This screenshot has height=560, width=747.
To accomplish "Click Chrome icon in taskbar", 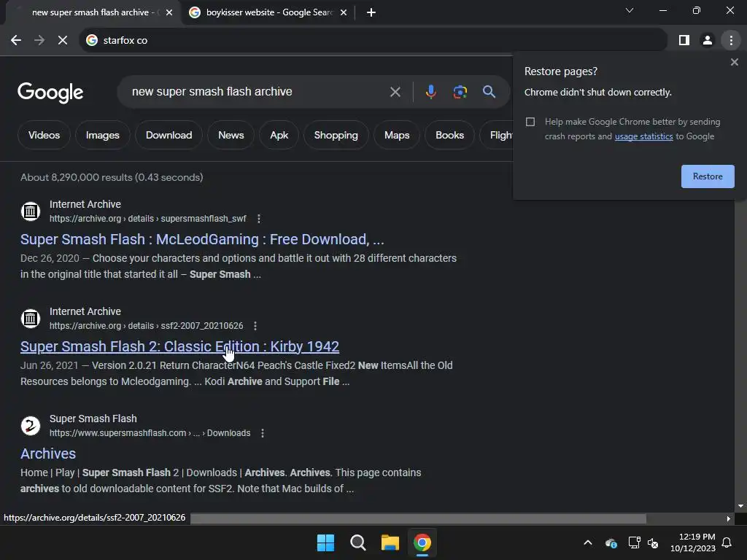I will [x=422, y=542].
